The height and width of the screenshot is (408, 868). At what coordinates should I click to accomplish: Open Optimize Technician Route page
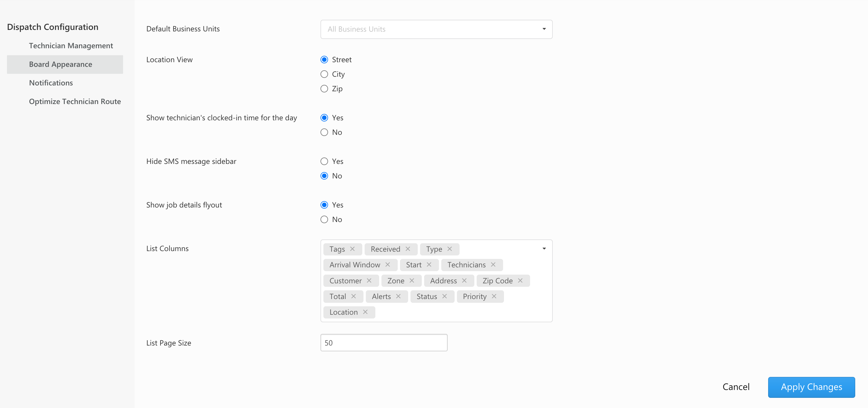[75, 101]
